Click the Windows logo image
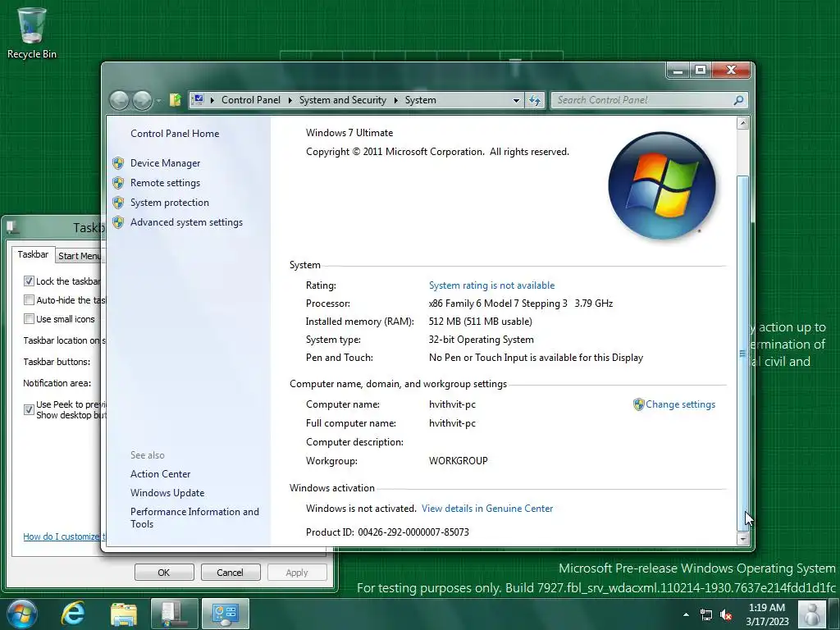The image size is (840, 630). (662, 185)
